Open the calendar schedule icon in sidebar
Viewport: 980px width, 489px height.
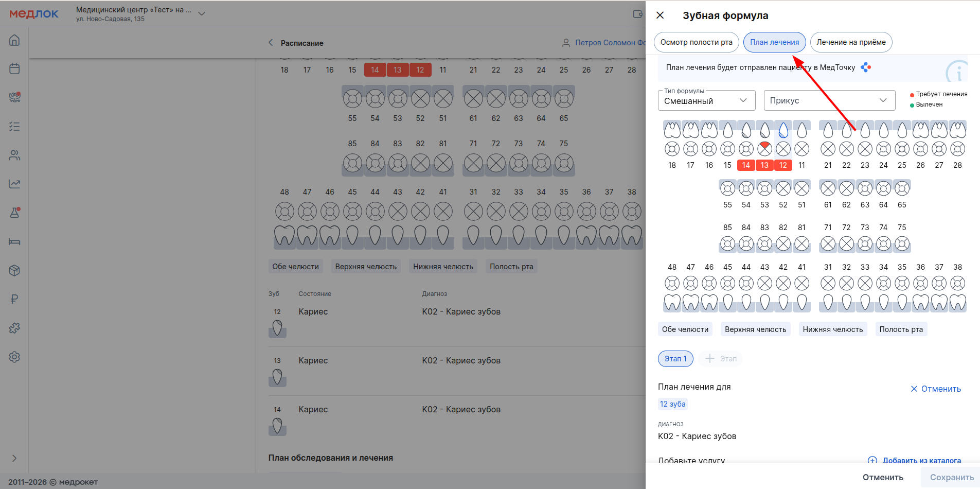pyautogui.click(x=14, y=69)
